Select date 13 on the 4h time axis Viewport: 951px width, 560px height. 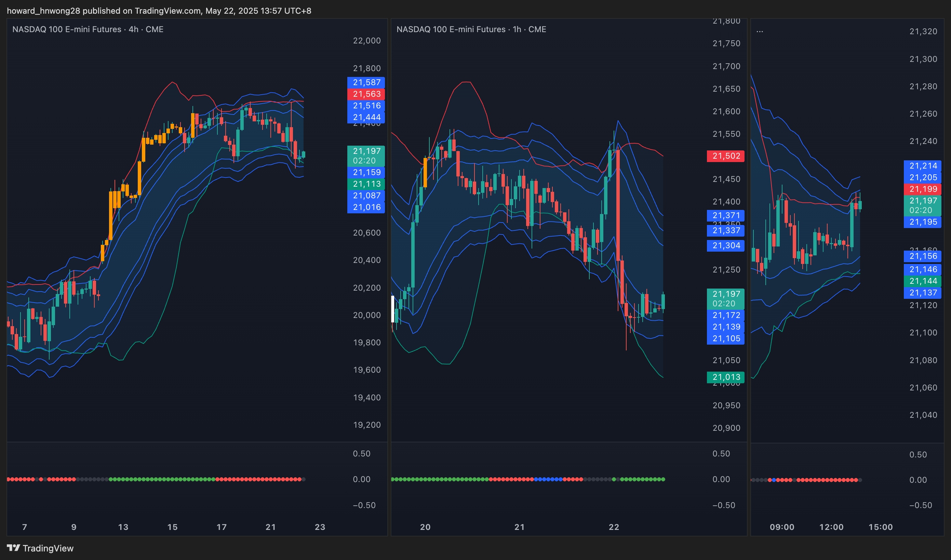[x=123, y=527]
